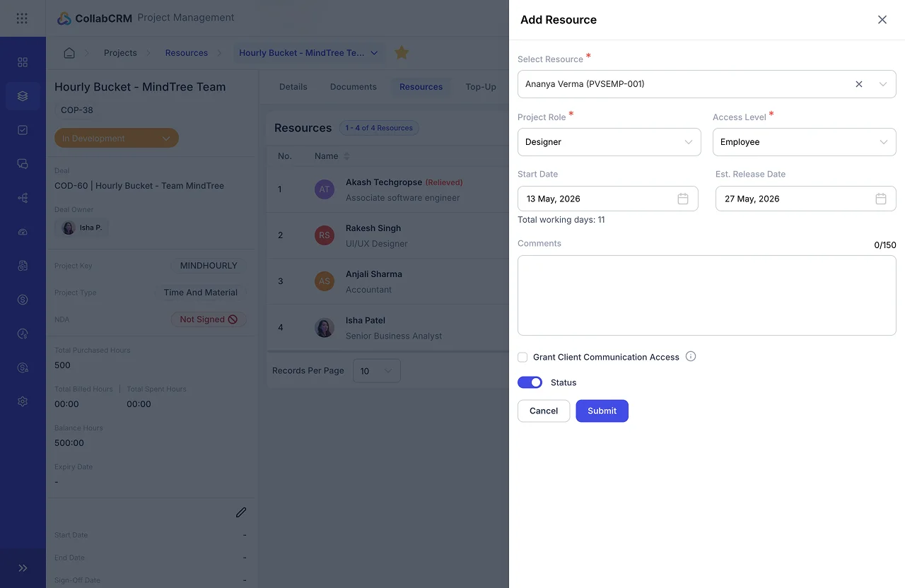Open the Project Role dropdown showing Designer

pyautogui.click(x=609, y=142)
